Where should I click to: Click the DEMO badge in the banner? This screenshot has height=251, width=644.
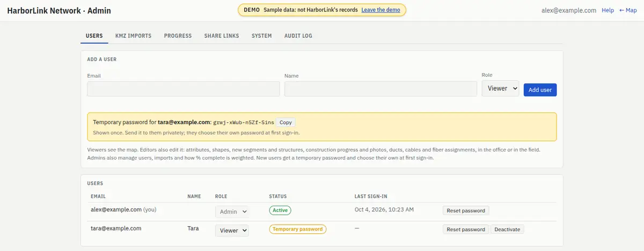[x=252, y=10]
